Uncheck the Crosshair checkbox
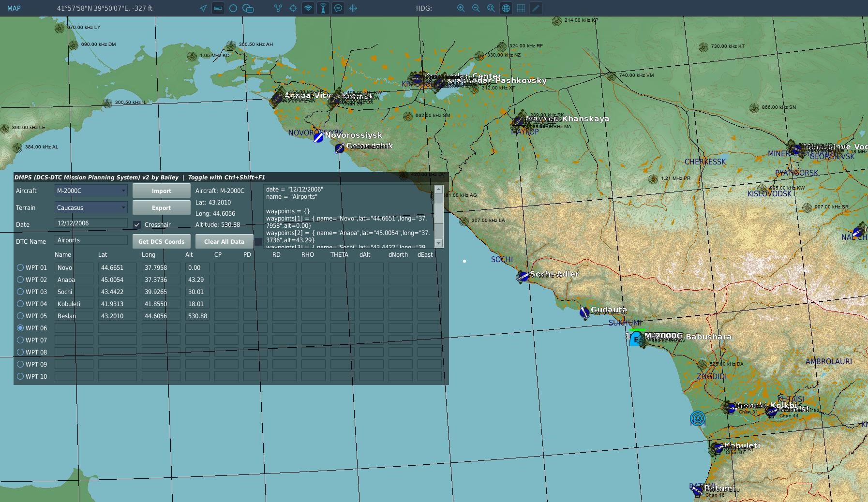The width and height of the screenshot is (868, 502). click(137, 225)
